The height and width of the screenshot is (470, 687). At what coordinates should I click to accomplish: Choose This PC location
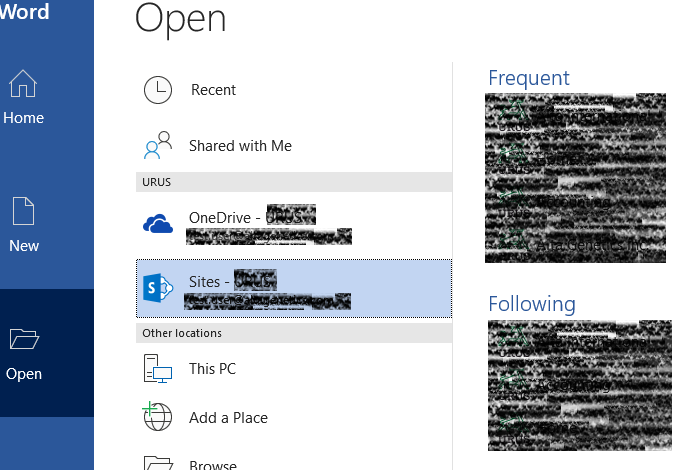point(212,369)
